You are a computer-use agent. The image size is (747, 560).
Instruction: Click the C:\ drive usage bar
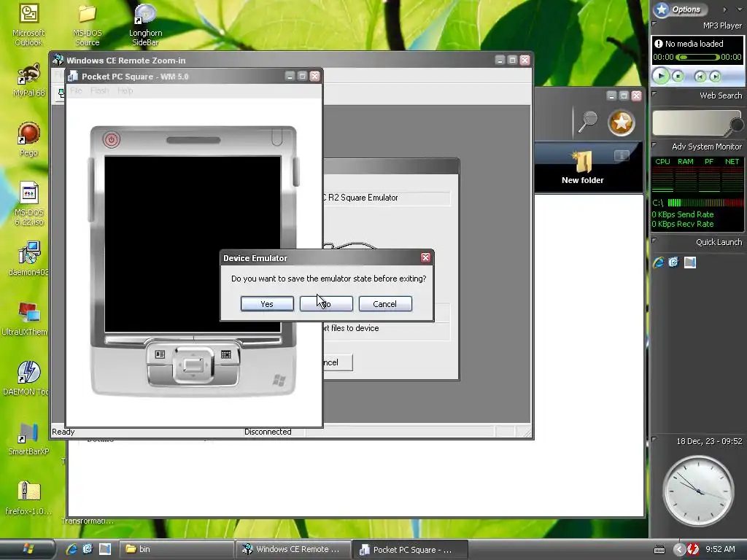(705, 203)
